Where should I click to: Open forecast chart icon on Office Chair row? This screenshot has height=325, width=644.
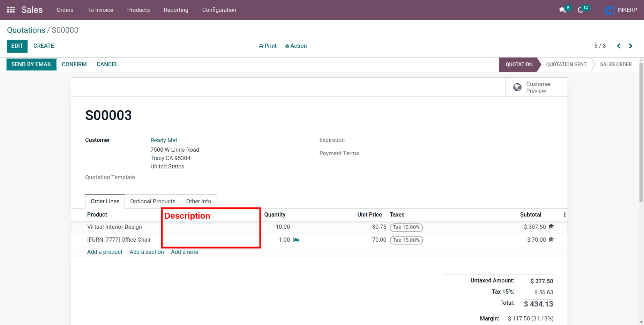click(297, 240)
